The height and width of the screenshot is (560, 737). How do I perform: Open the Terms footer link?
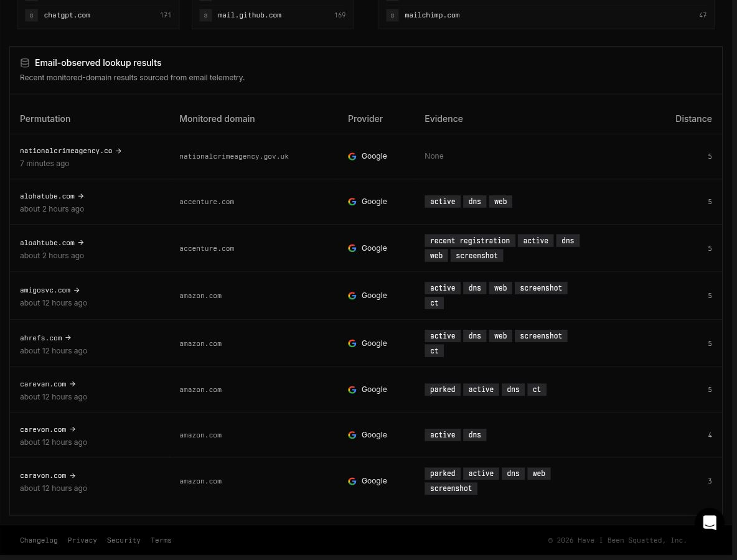[x=161, y=540]
